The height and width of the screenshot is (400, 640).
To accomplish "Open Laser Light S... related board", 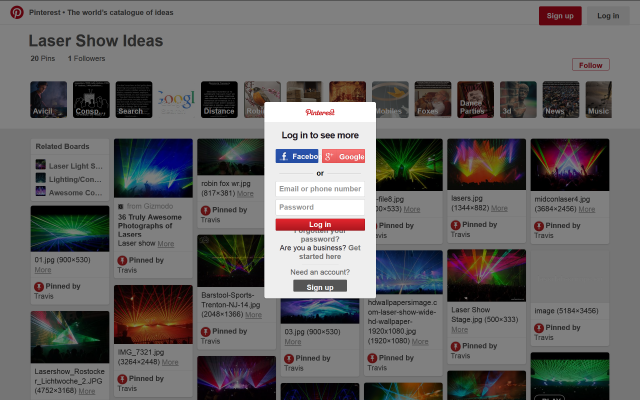I will point(69,166).
